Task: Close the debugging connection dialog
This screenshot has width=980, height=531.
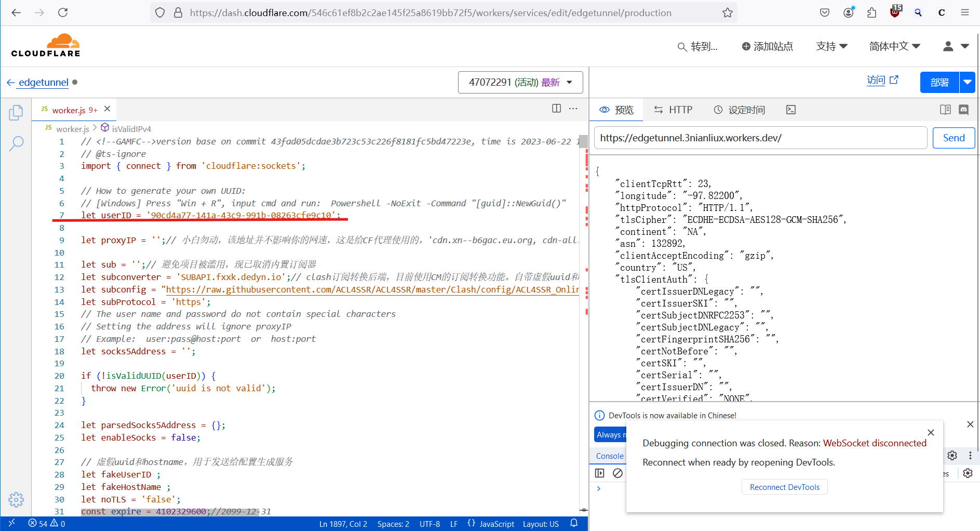Action: [x=931, y=432]
